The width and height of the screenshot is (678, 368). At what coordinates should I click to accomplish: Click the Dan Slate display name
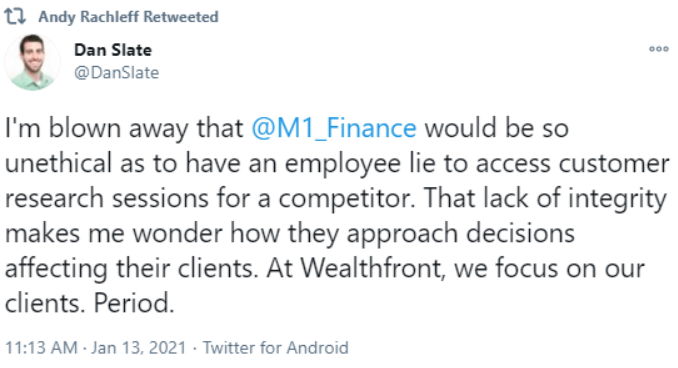pyautogui.click(x=113, y=50)
